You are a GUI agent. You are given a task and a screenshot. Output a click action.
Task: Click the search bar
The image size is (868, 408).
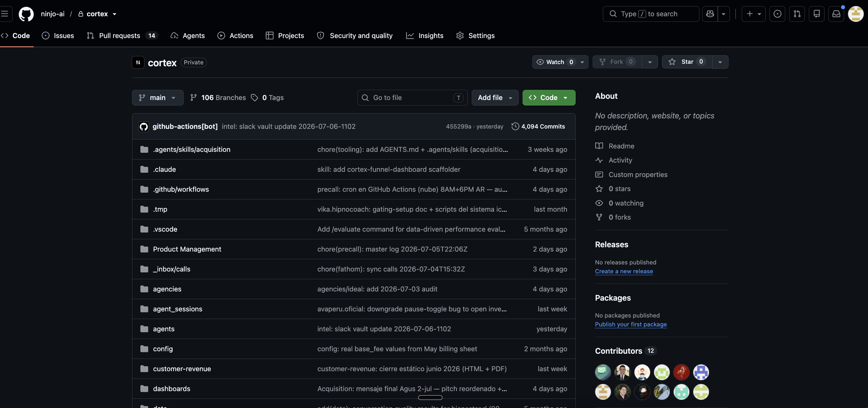651,14
